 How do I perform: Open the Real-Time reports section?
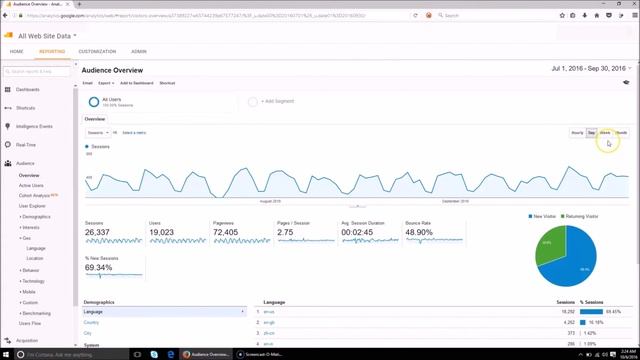26,145
